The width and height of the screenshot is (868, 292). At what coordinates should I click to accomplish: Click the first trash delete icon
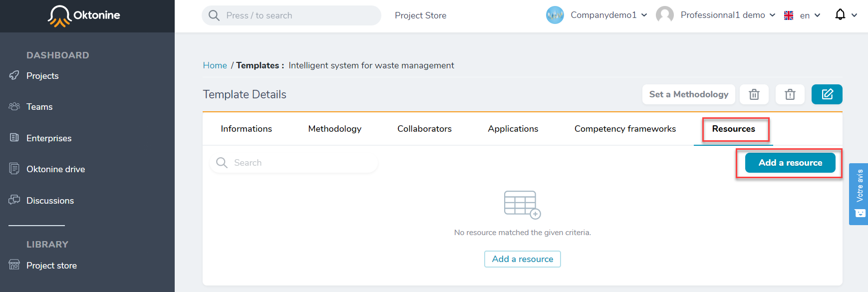coord(754,94)
